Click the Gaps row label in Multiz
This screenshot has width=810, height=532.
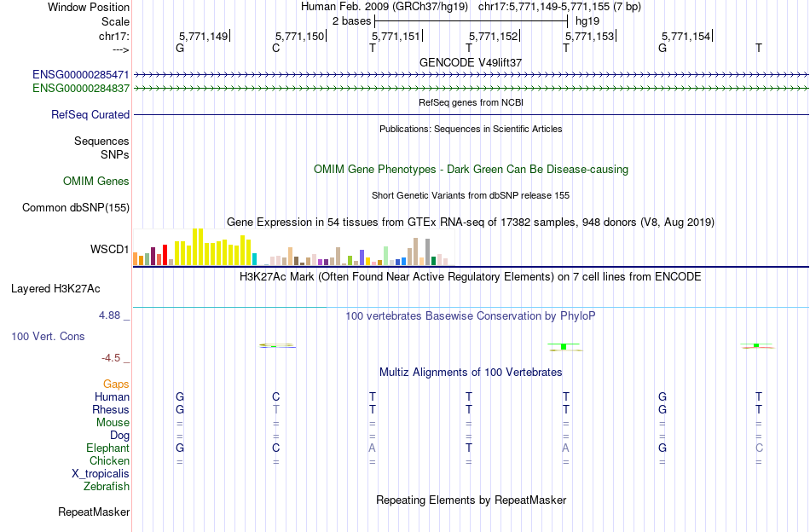[116, 385]
